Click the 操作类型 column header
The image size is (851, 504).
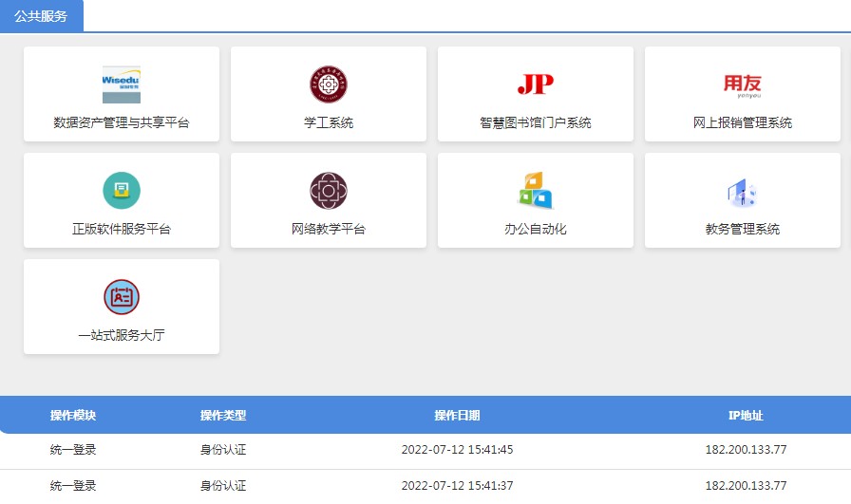(223, 416)
